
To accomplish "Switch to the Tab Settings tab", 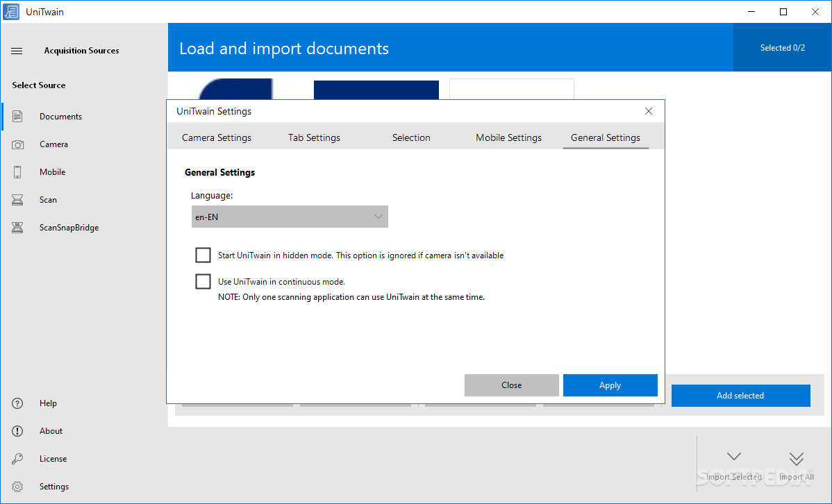I will point(314,137).
